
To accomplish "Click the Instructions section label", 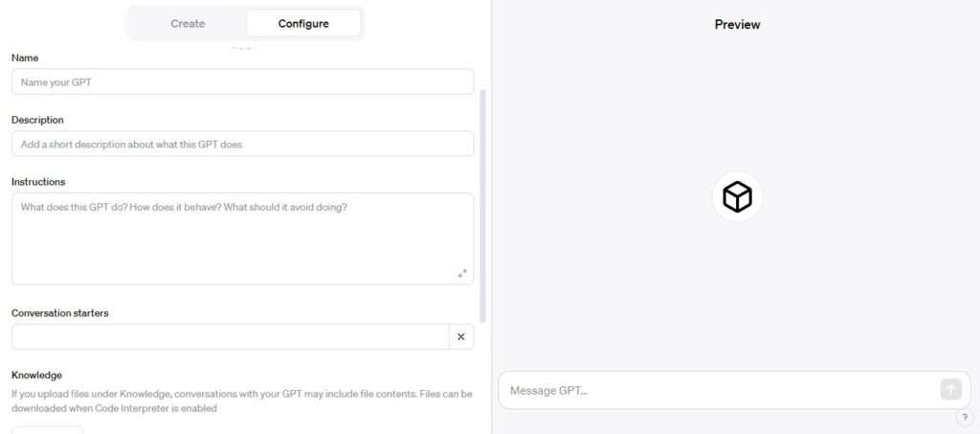I will point(38,181).
